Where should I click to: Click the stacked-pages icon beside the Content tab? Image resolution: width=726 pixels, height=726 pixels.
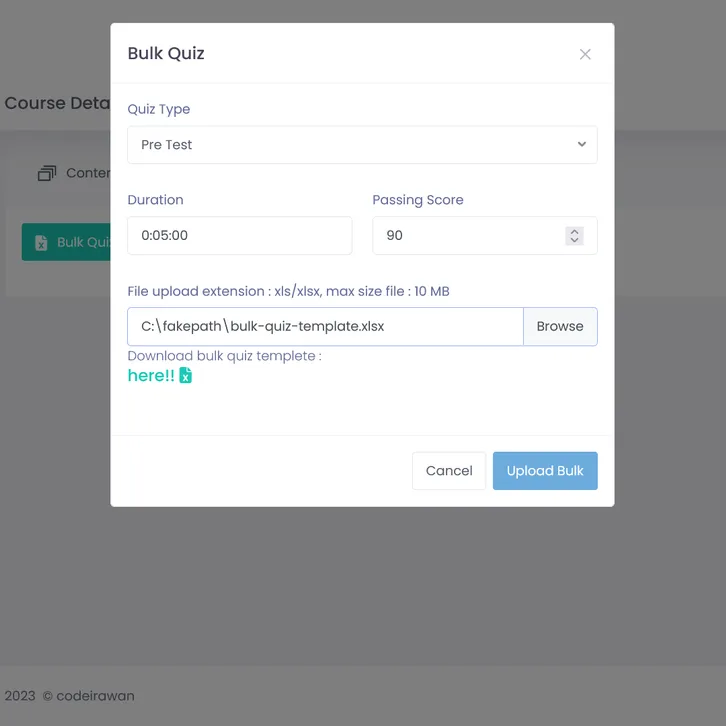(x=47, y=173)
